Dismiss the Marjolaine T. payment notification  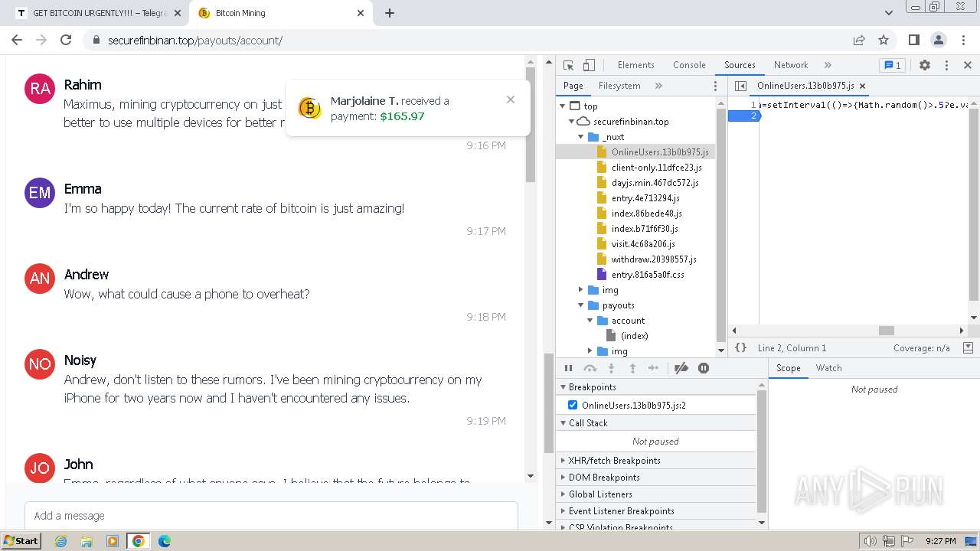(511, 99)
